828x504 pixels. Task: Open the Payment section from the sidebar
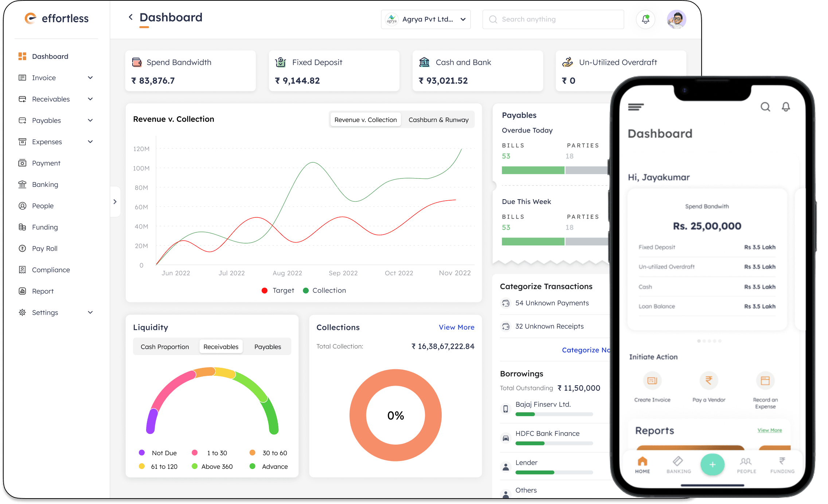(x=46, y=163)
